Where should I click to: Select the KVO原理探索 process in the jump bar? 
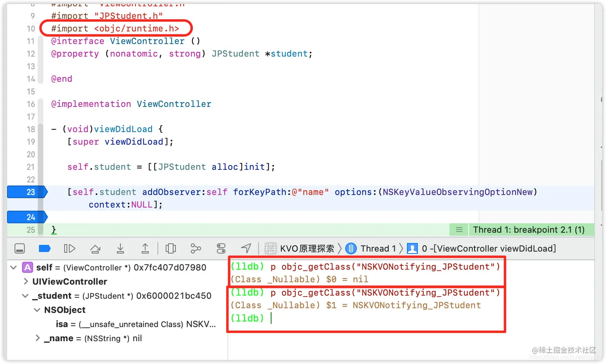point(299,249)
